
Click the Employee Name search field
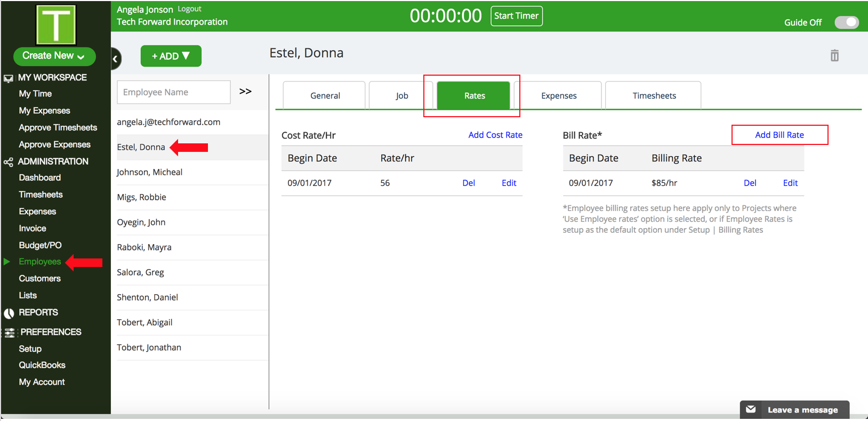[x=174, y=92]
